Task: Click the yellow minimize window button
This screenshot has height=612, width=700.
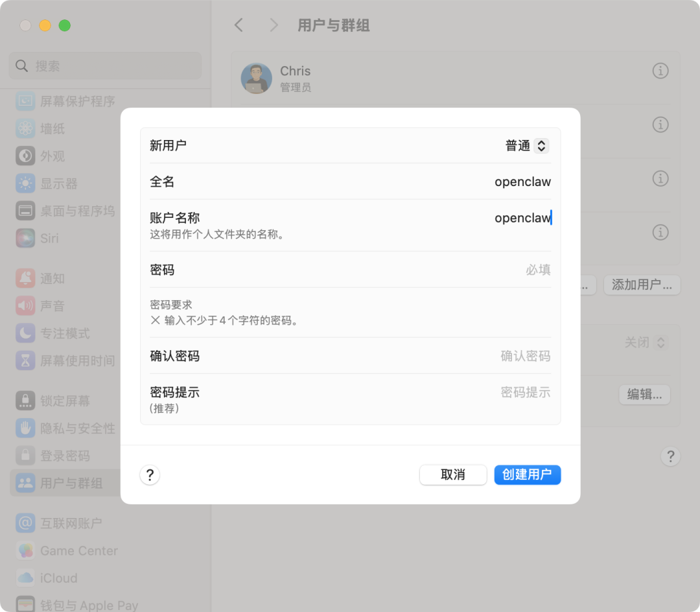Action: pyautogui.click(x=45, y=25)
